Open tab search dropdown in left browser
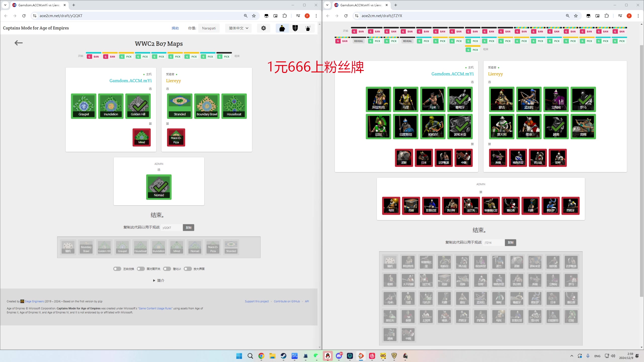 coord(5,5)
